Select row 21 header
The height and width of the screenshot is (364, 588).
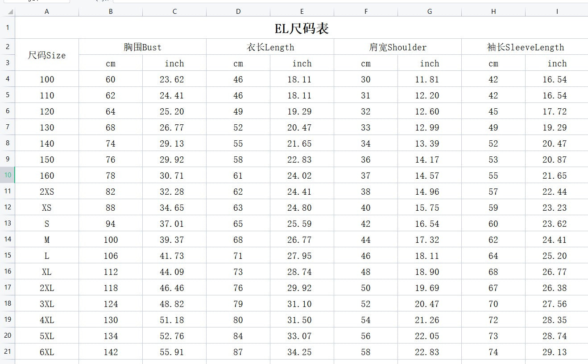point(8,352)
